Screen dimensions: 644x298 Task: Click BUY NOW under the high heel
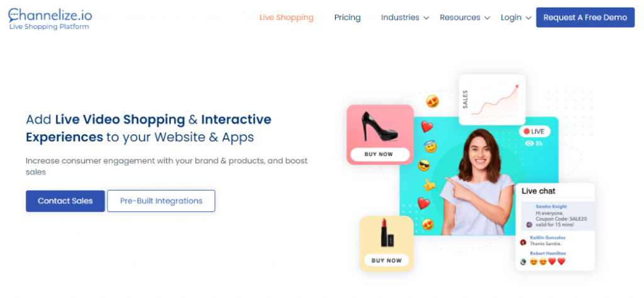pyautogui.click(x=380, y=155)
